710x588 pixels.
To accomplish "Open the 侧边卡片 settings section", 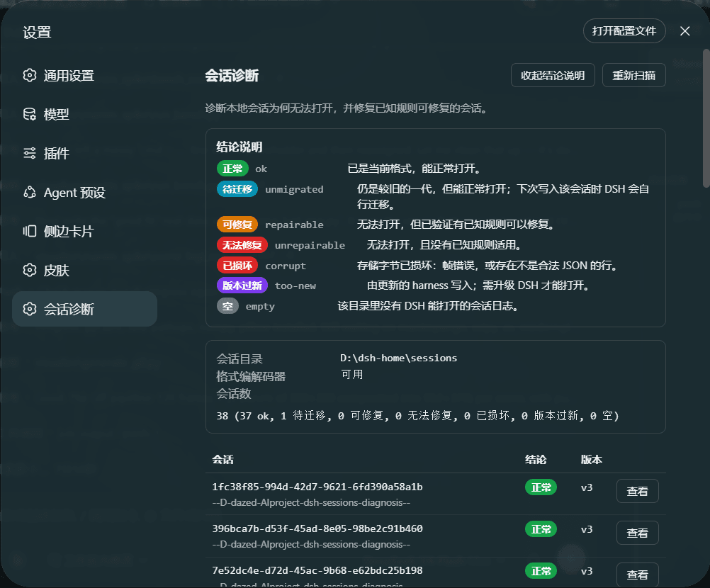I will 84,232.
